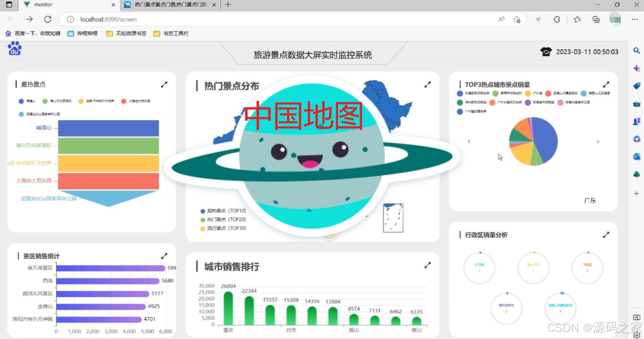This screenshot has height=339, width=644.
Task: Open the tab actions menu icon
Action: (9, 5)
